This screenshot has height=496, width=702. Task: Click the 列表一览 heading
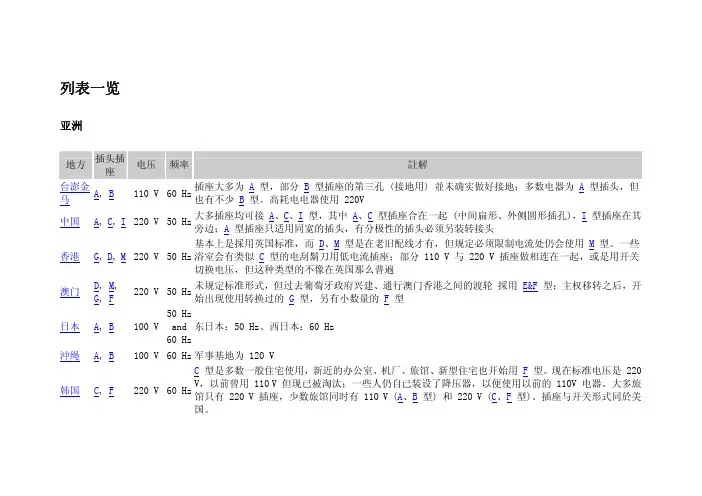90,89
